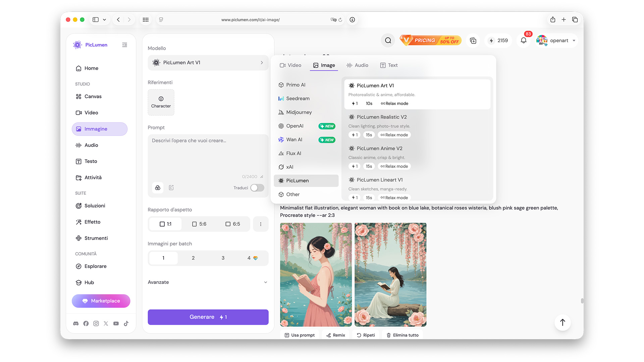Switch to the Video model tab
The width and height of the screenshot is (644, 362).
[x=290, y=65]
